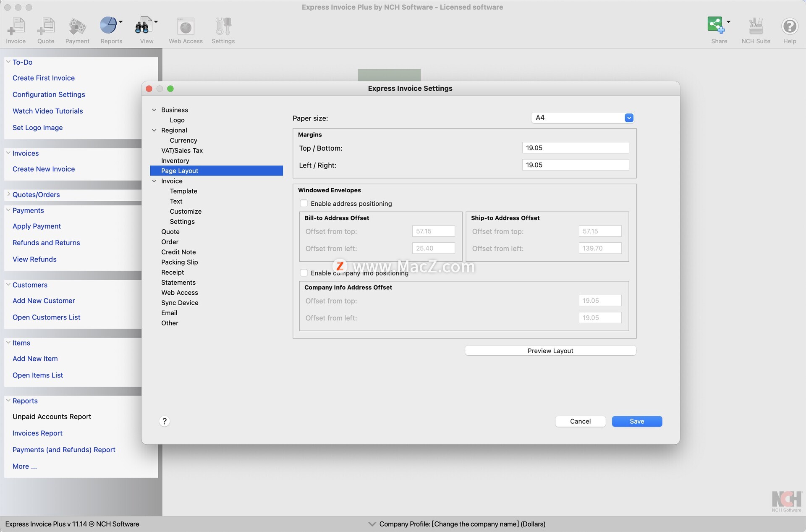Select Inventory settings page
This screenshot has height=532, width=806.
[x=175, y=161]
